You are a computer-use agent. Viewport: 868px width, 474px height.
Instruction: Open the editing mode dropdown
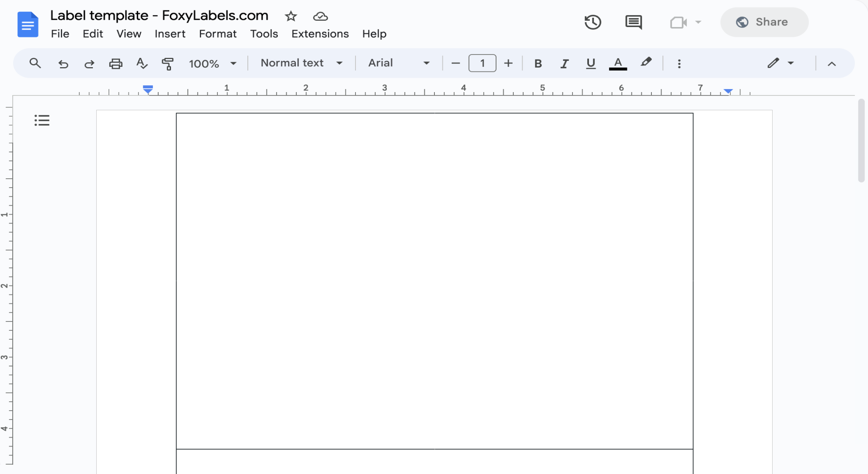pyautogui.click(x=779, y=63)
